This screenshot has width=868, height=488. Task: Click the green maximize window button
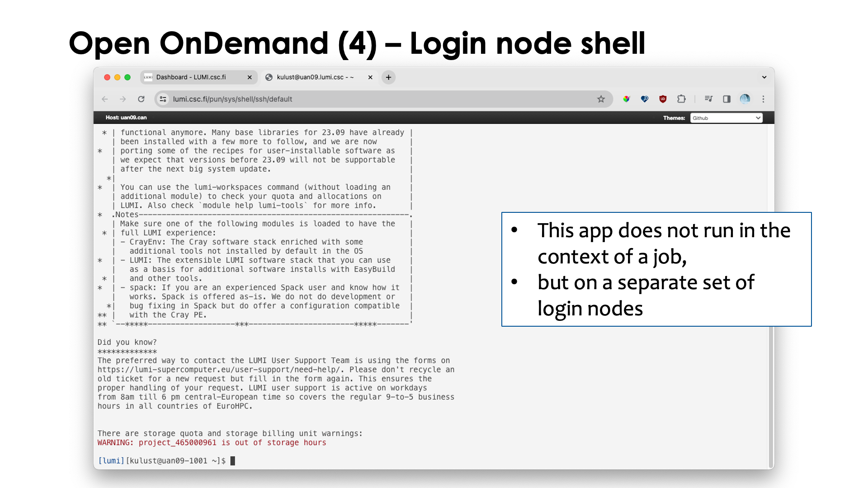coord(127,77)
